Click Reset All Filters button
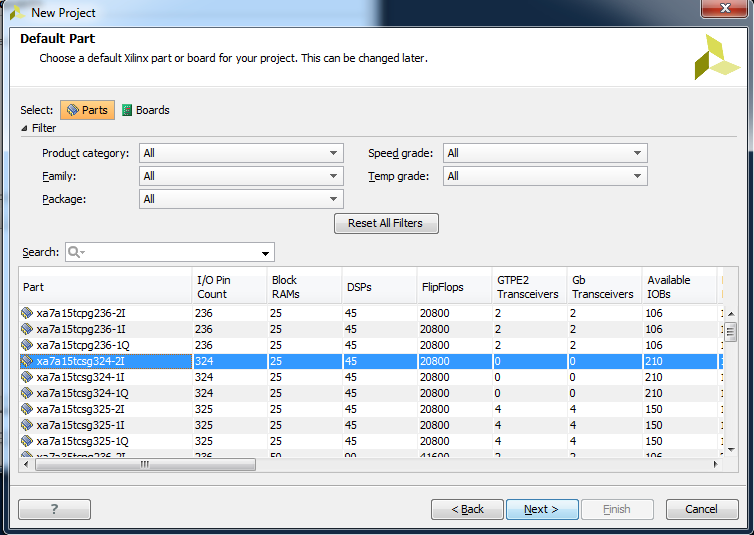Viewport: 754px width, 535px height. (386, 224)
